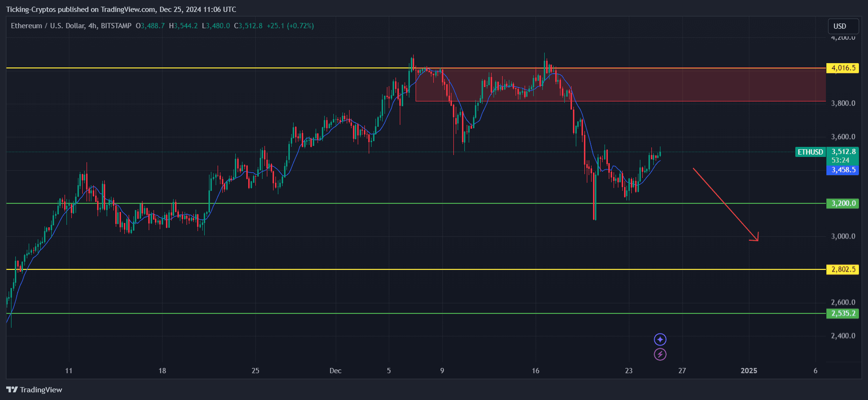Click the blue sparkle event icon
Screen dimensions: 868x400
[660, 340]
